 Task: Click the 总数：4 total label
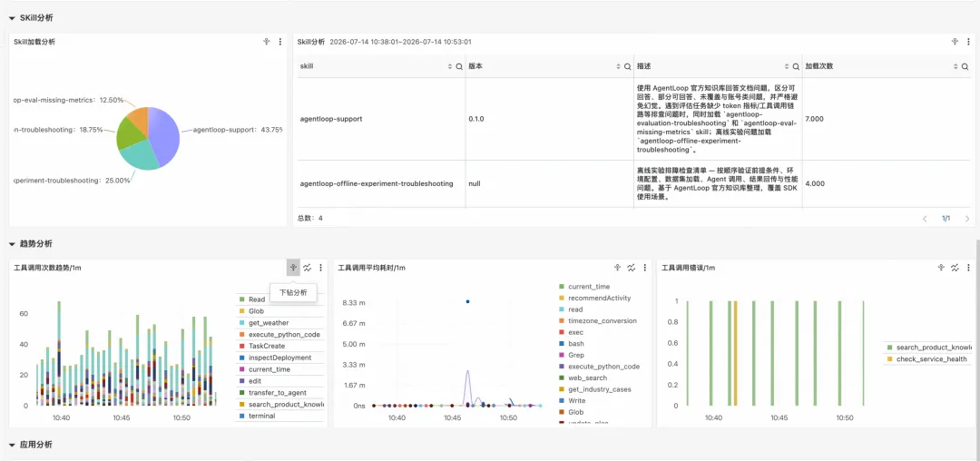tap(311, 219)
